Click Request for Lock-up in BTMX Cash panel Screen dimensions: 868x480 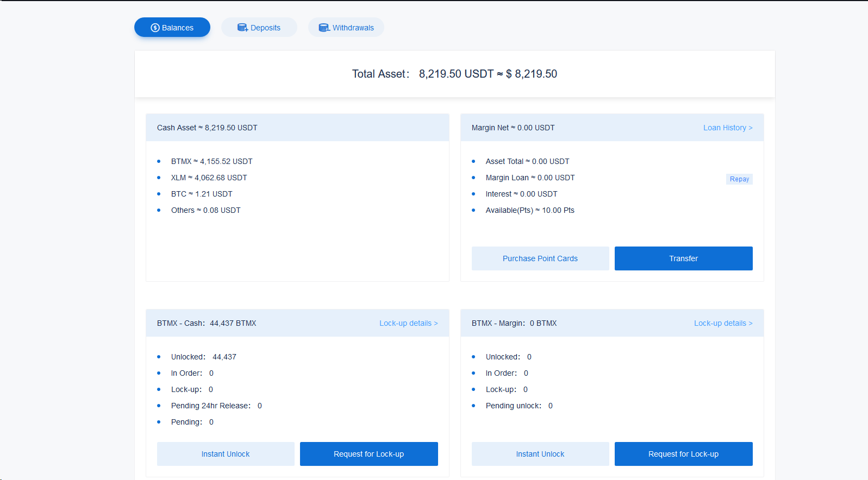[x=369, y=454]
